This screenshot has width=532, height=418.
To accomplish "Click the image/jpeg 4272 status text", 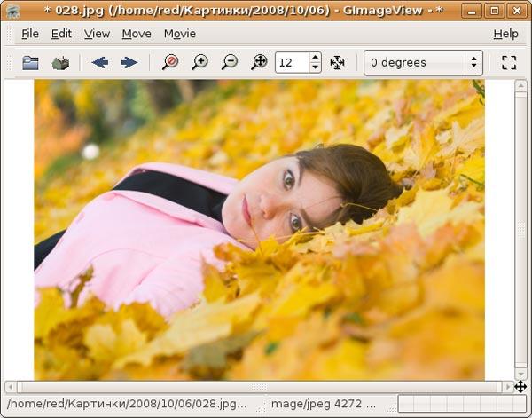I will (x=323, y=404).
